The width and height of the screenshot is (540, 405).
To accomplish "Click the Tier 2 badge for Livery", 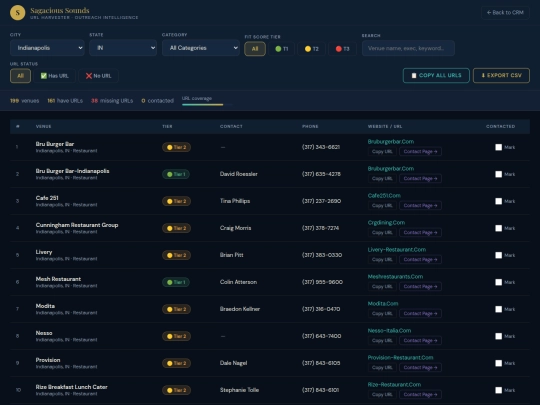I will click(176, 255).
